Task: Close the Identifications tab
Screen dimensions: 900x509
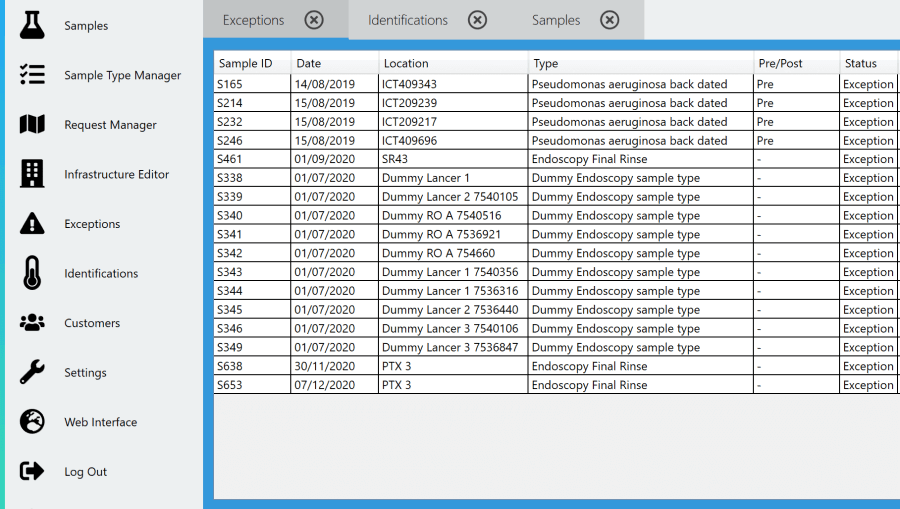Action: [477, 20]
